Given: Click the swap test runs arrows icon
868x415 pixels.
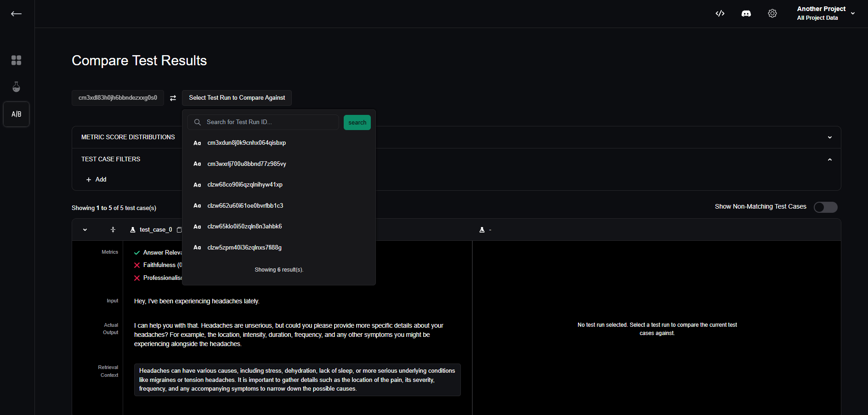Looking at the screenshot, I should click(173, 98).
